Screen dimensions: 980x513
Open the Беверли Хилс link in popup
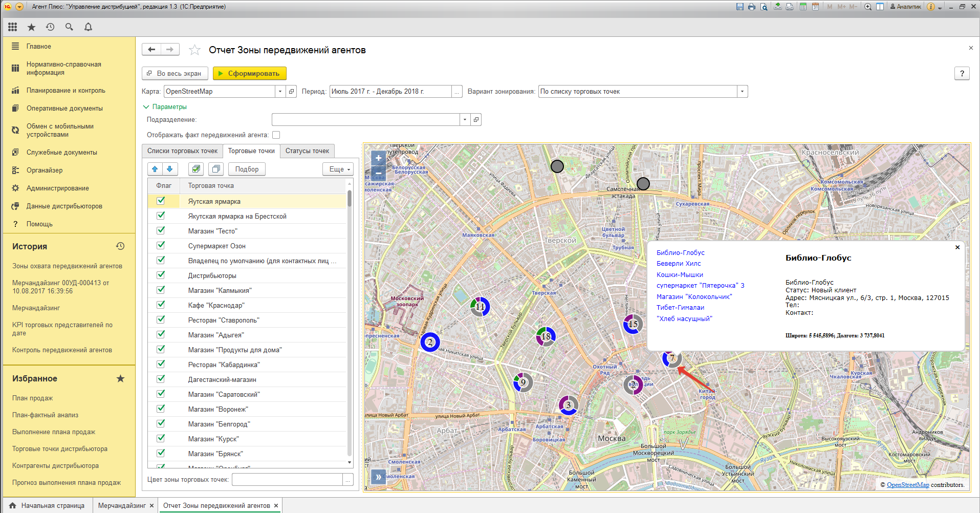pos(679,264)
